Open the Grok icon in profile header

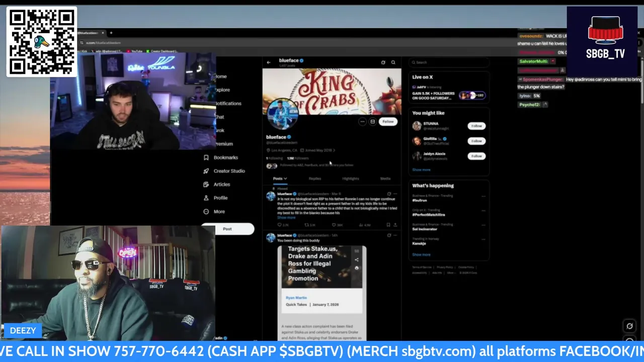click(x=383, y=62)
